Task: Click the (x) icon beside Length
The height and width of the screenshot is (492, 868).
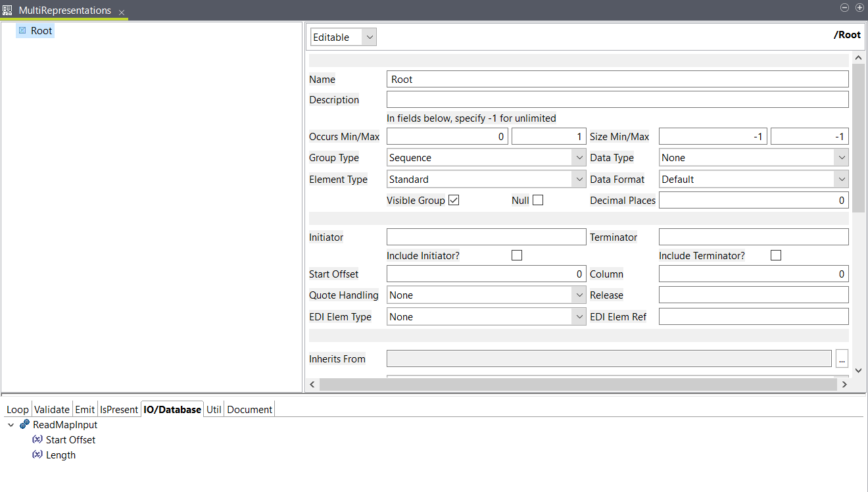Action: [x=37, y=455]
